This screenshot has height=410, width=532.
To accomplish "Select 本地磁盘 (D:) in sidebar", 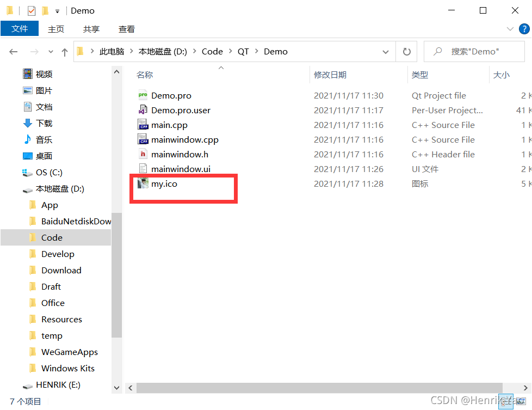I will pyautogui.click(x=54, y=188).
